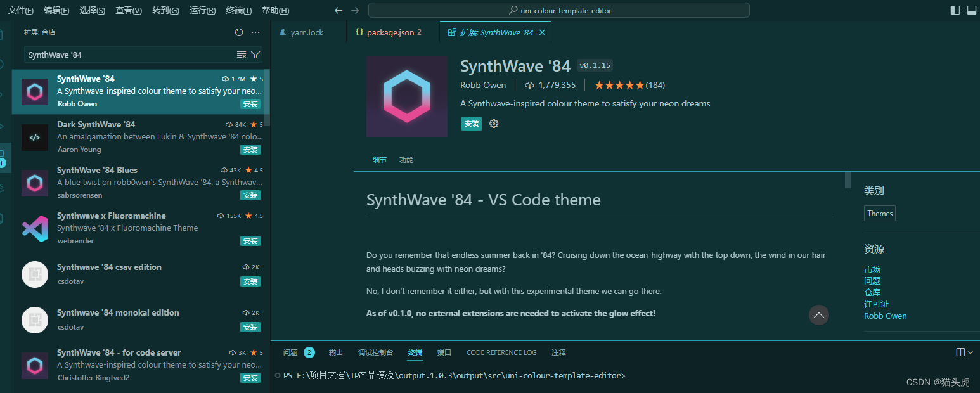Click the SynthWave '84 hexagon logo
This screenshot has width=980, height=393.
pyautogui.click(x=406, y=96)
